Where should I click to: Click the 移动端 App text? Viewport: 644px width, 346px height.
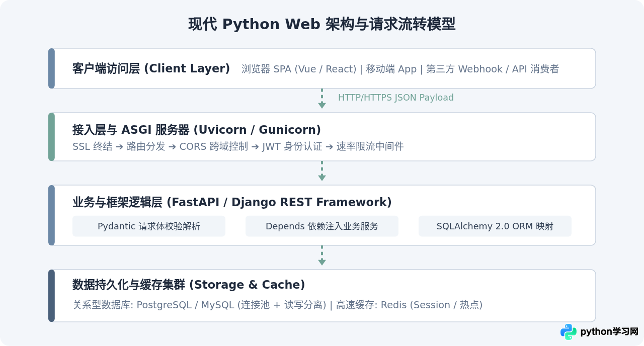(x=391, y=69)
